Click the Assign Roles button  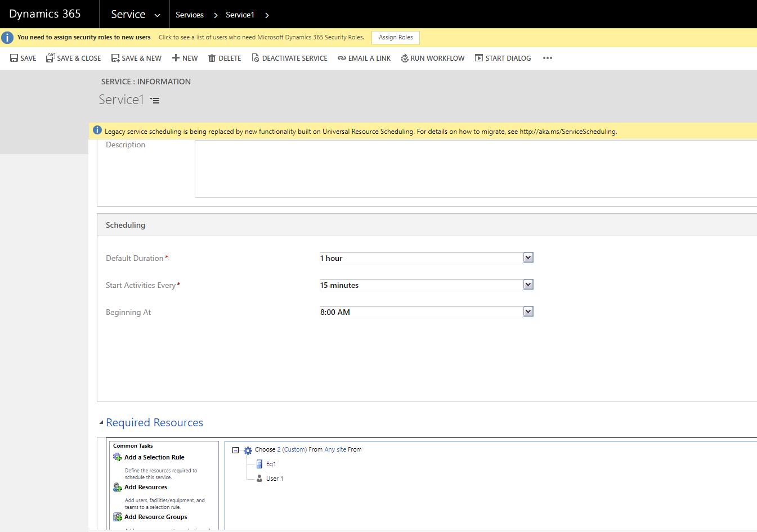396,37
